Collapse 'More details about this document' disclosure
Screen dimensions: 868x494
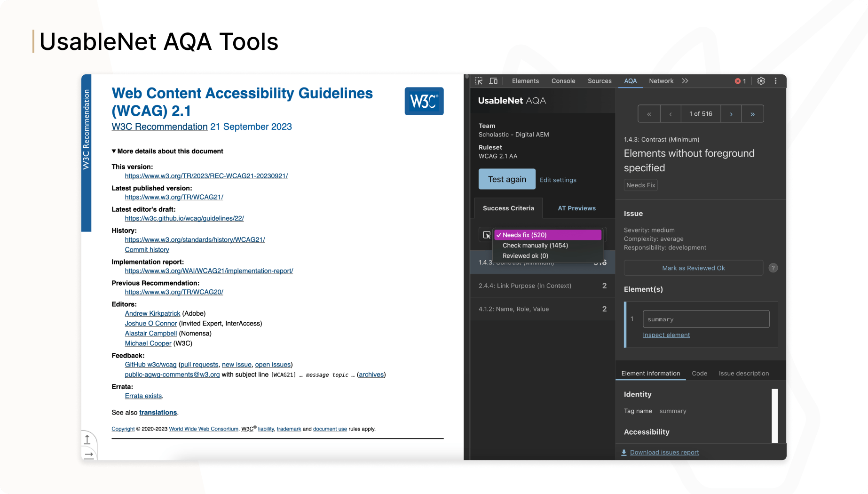tap(167, 151)
